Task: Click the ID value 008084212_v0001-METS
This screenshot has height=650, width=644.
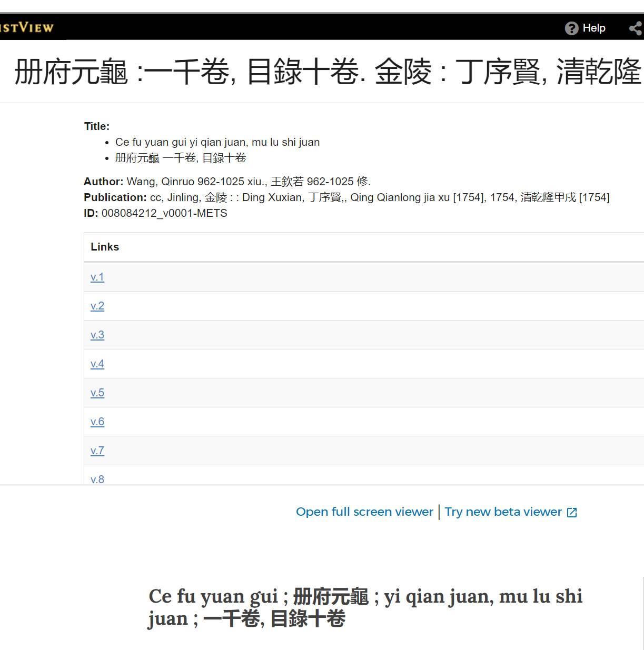Action: click(x=165, y=213)
